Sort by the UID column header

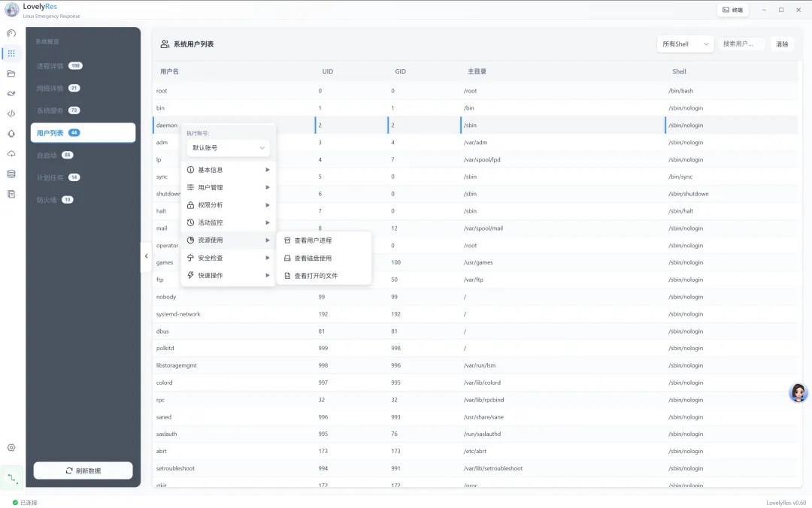[327, 71]
